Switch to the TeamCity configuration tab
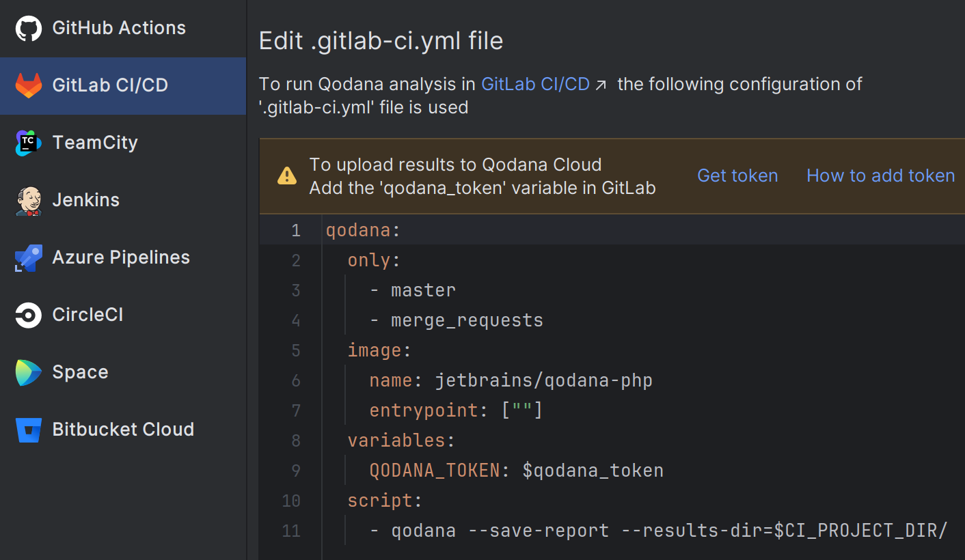The image size is (965, 560). pos(95,143)
